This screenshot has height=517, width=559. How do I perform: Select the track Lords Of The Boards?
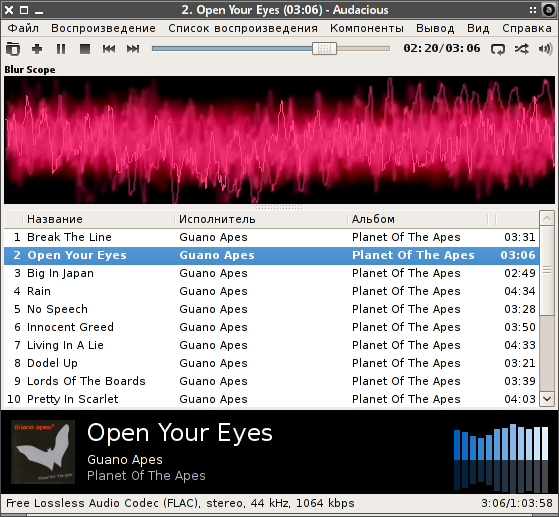point(271,381)
